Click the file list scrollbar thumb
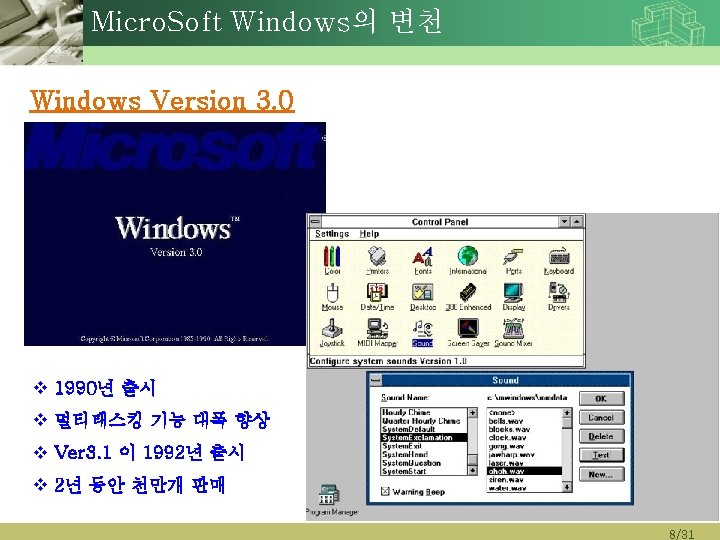Screen dimensions: 720x540 567,422
